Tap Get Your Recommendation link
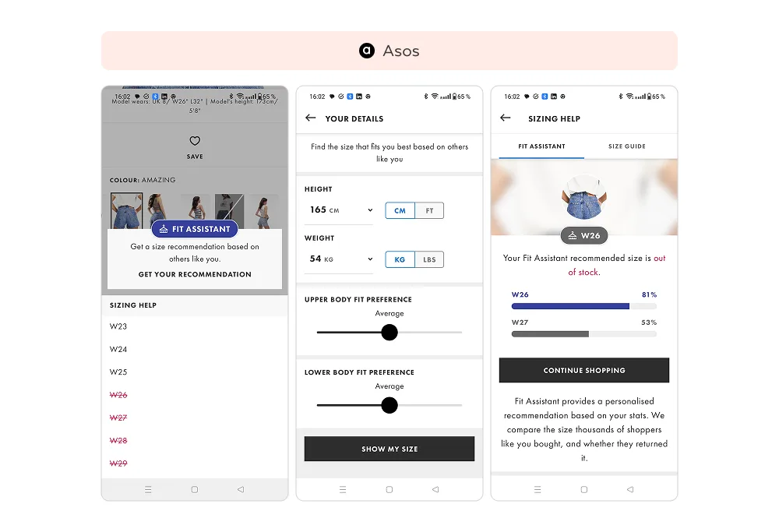The image size is (779, 532). tap(195, 274)
